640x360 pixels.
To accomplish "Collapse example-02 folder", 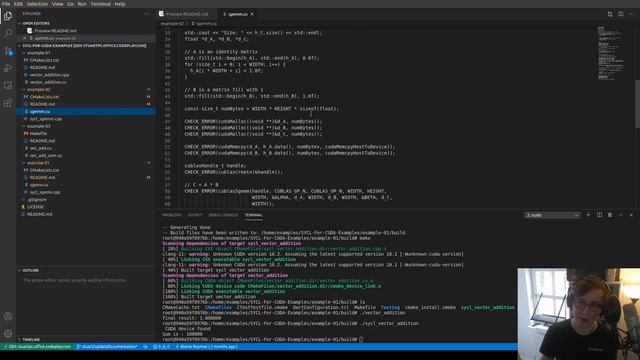I will 38,89.
